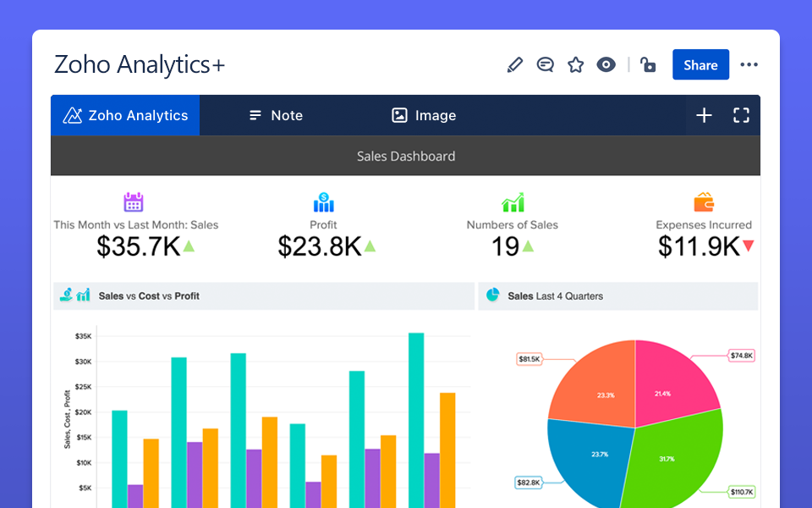Enter fullscreen with the expand icon
The image size is (812, 508).
(741, 115)
